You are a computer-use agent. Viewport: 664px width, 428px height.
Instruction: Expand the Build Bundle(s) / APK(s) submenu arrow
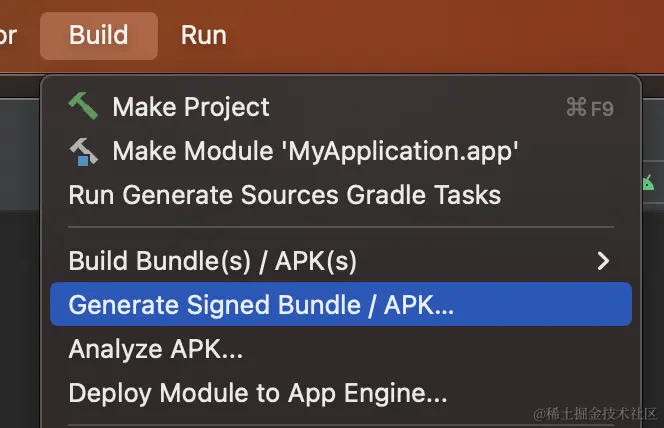(603, 261)
